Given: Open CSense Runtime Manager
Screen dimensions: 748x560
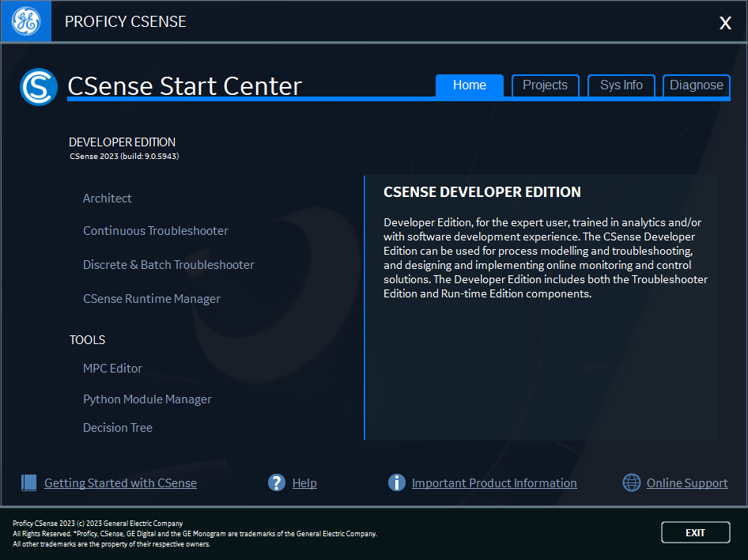Looking at the screenshot, I should [x=152, y=299].
